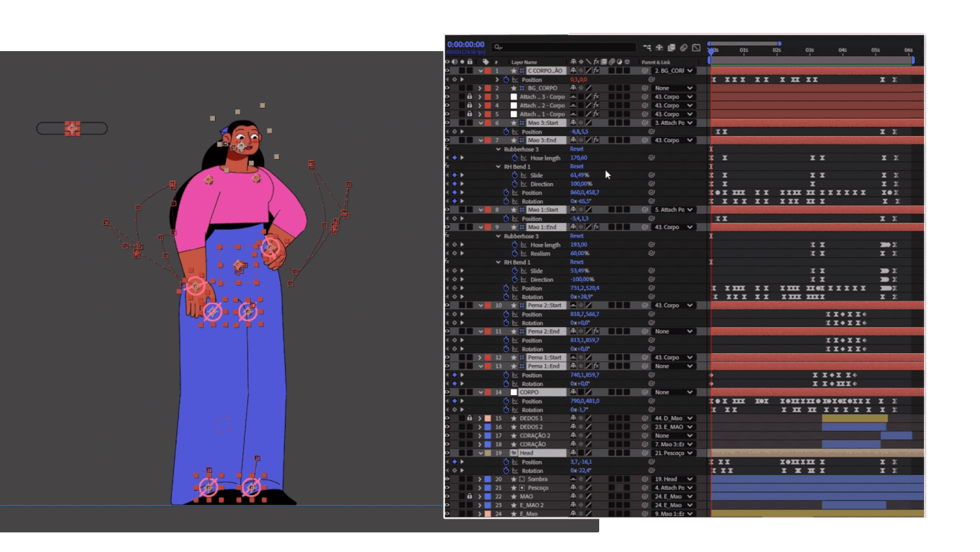
Task: Click stopwatch for Slide value 61,49%
Action: [514, 175]
